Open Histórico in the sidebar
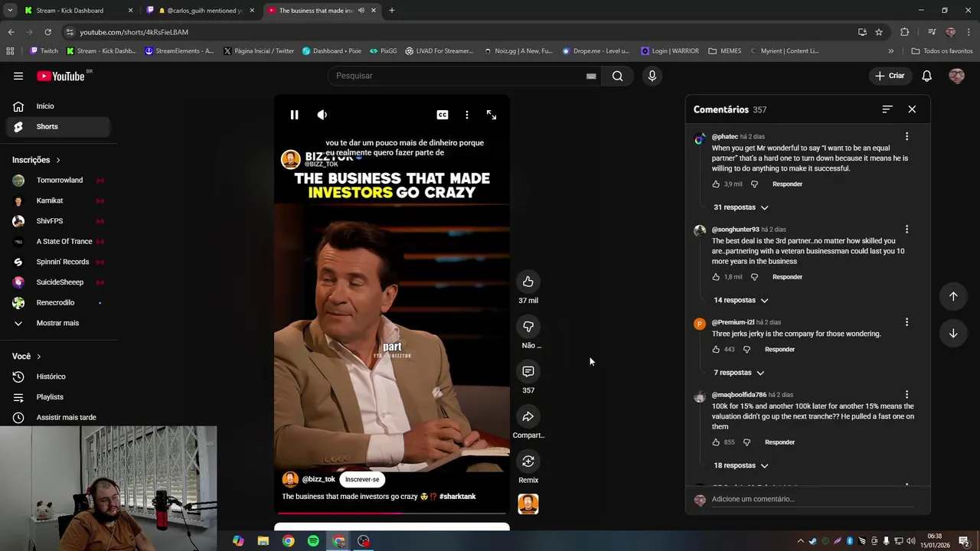Image resolution: width=980 pixels, height=551 pixels. pos(58,377)
